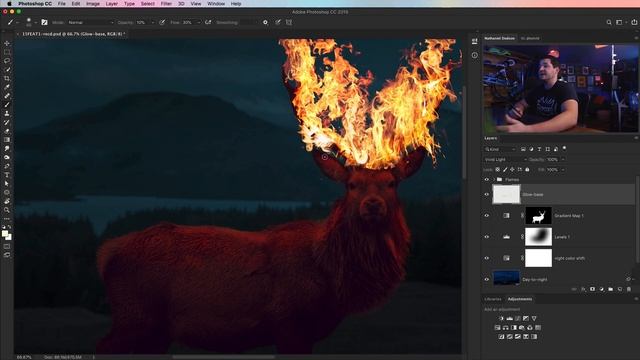Screen dimensions: 640x360
Task: Open the Brush Settings panel button
Action: pyautogui.click(x=44, y=22)
